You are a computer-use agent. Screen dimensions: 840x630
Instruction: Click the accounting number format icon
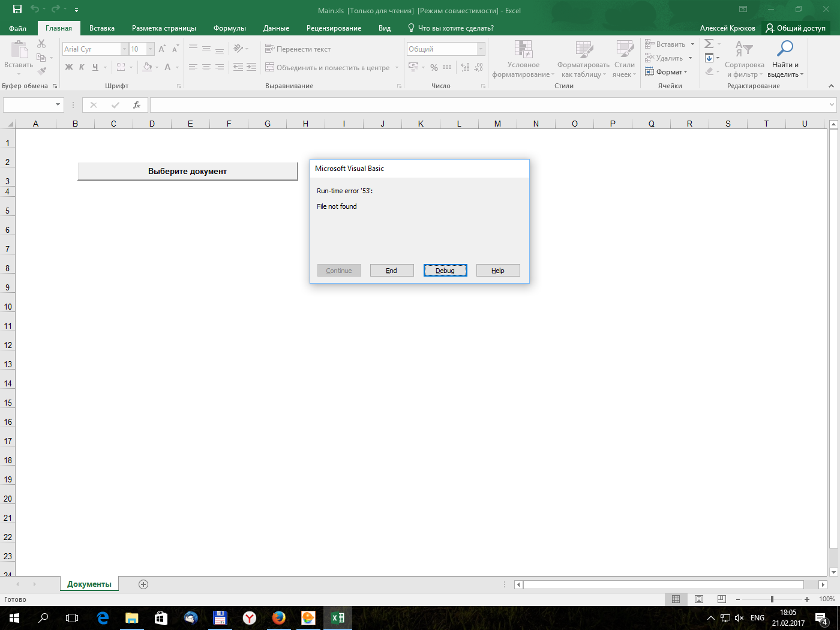(413, 67)
